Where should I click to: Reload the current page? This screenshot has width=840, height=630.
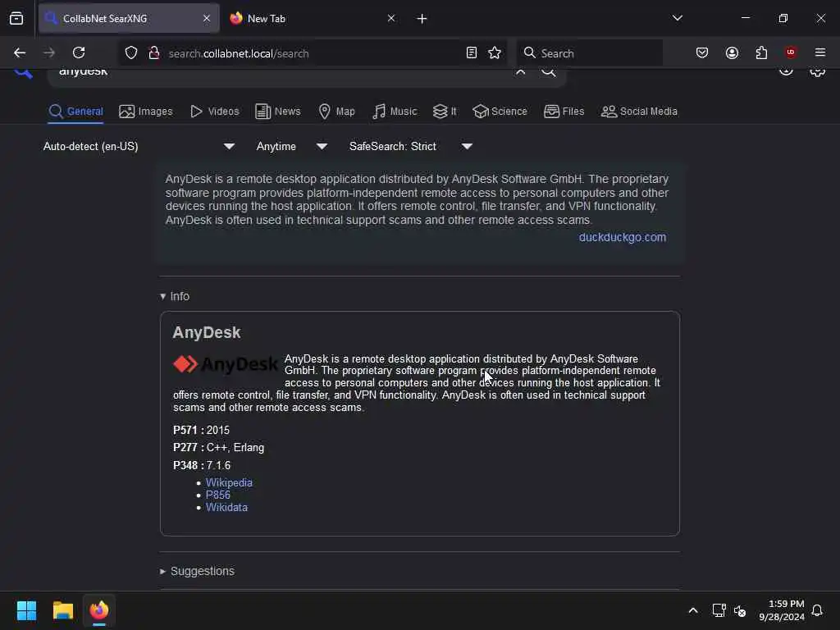[79, 52]
